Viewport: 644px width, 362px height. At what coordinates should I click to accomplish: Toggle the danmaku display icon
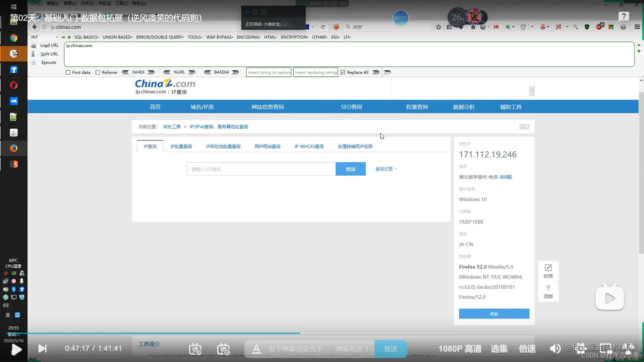pyautogui.click(x=195, y=349)
